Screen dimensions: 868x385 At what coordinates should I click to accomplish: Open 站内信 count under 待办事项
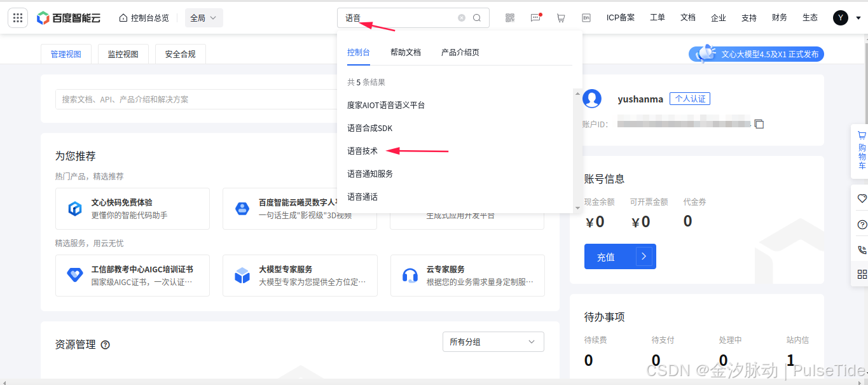click(790, 360)
